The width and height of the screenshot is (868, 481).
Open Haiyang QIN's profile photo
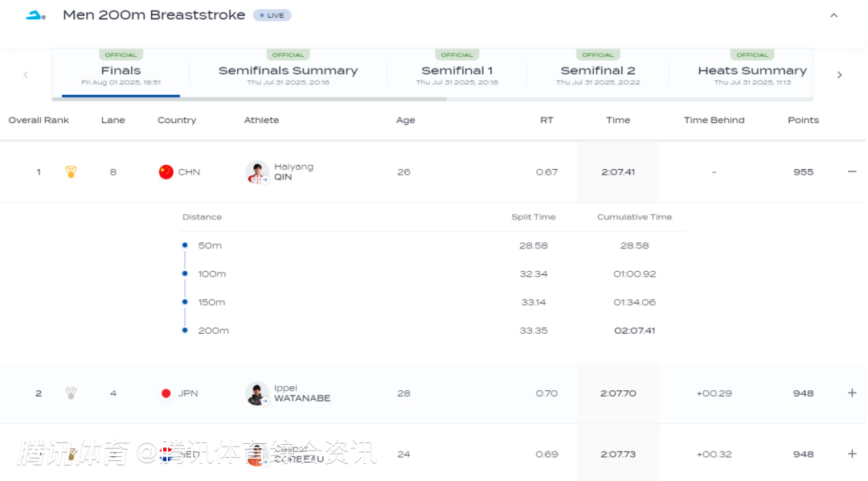click(257, 172)
